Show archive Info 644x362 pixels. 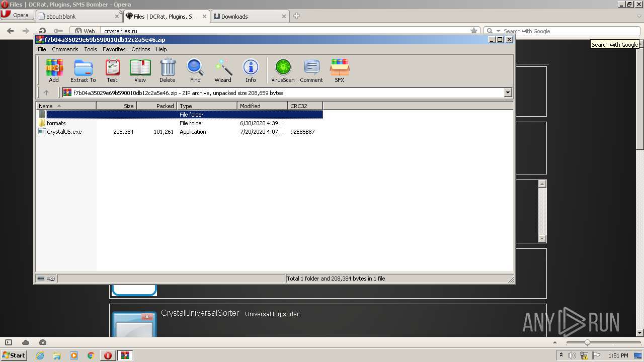click(x=251, y=70)
